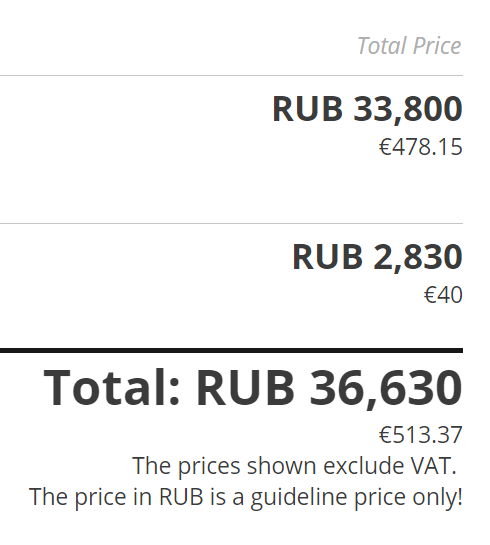
Task: Select the RUB 33,800 price
Action: [x=367, y=109]
